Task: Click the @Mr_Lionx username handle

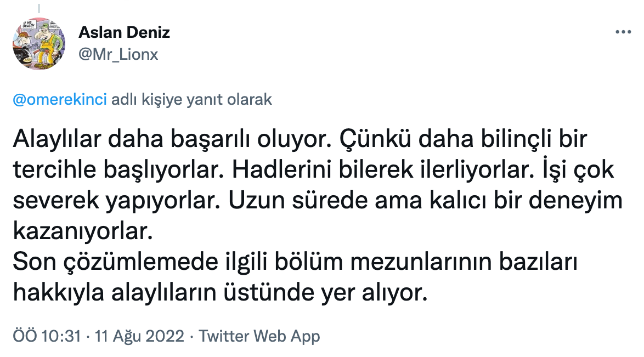Action: pos(118,54)
